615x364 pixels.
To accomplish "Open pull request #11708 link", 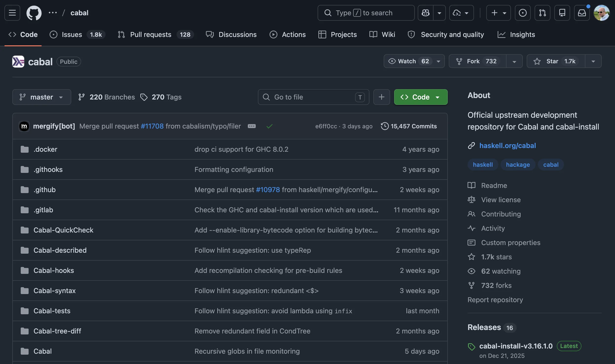I will coord(152,126).
